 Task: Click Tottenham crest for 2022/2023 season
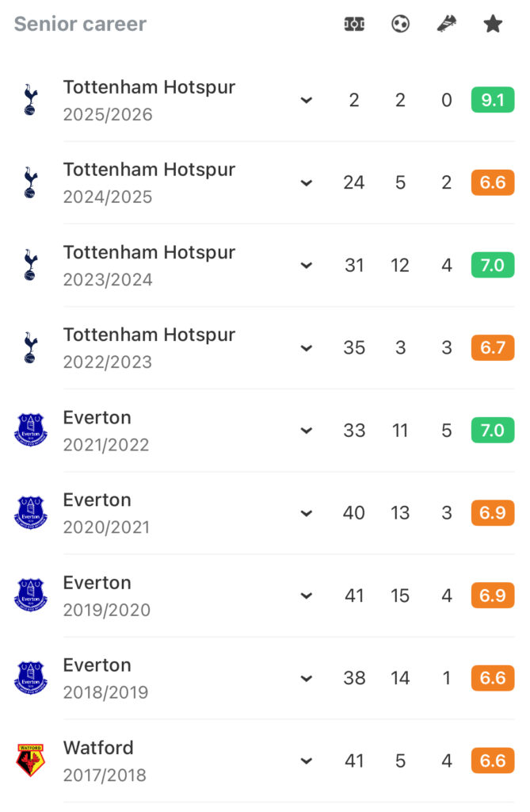[31, 347]
